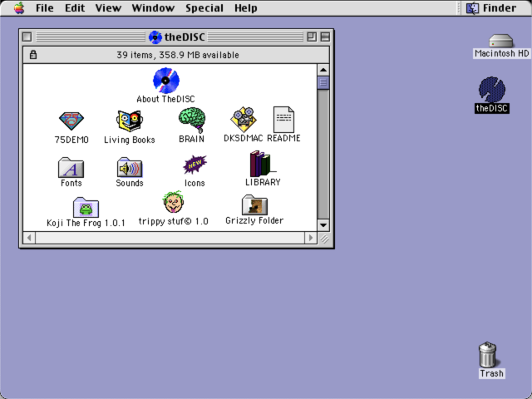
Task: Click the vertical scrollbar thumb
Action: [x=323, y=82]
